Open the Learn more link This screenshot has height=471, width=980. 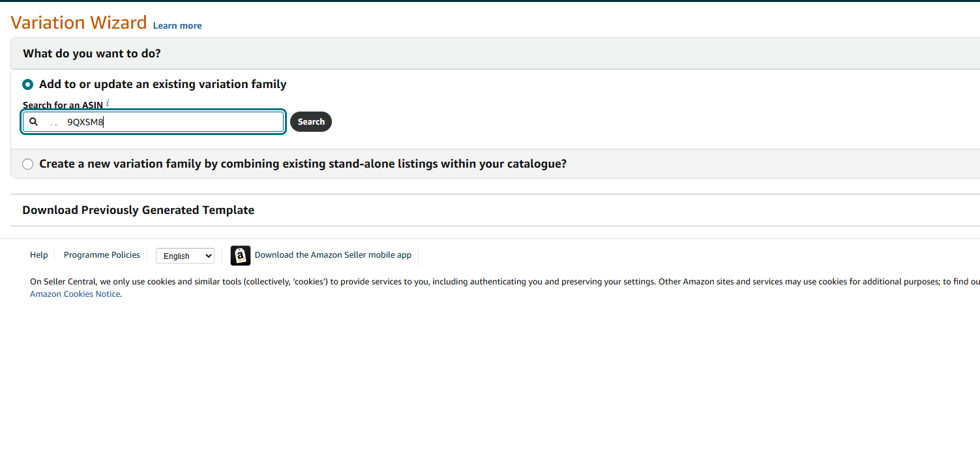[177, 25]
